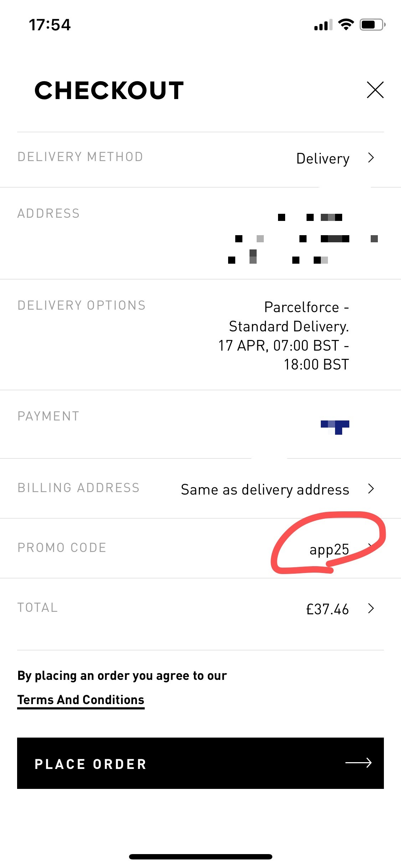Viewport: 401px width, 868px height.
Task: Expand the Delivery Method chevron
Action: [371, 157]
